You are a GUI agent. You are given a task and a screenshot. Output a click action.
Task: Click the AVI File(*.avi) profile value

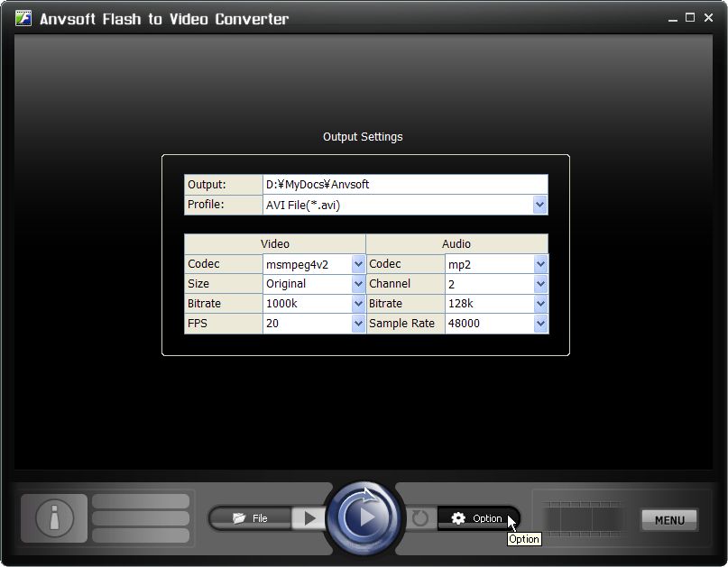point(303,206)
